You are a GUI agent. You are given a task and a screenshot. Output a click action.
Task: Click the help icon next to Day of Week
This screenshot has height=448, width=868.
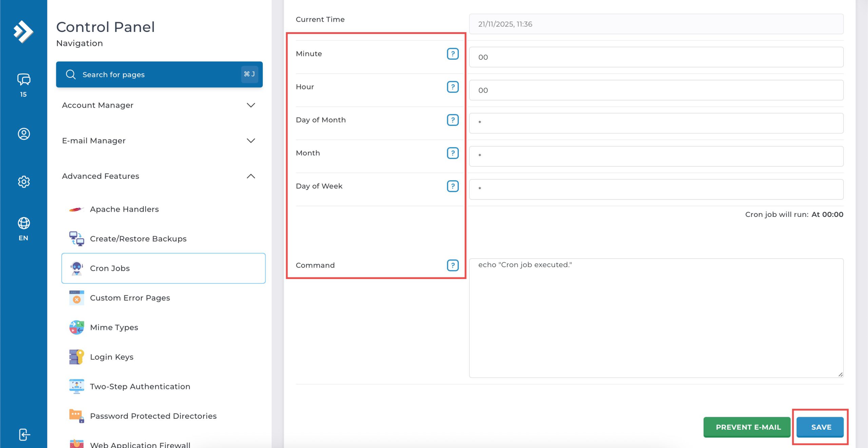[x=452, y=186]
